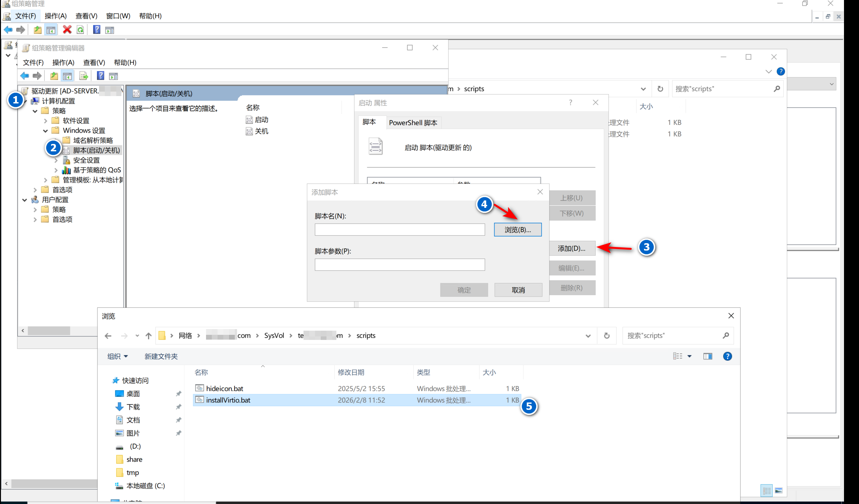Image resolution: width=859 pixels, height=504 pixels.
Task: Toggle the preview pane icon in browse dialog
Action: coord(707,356)
